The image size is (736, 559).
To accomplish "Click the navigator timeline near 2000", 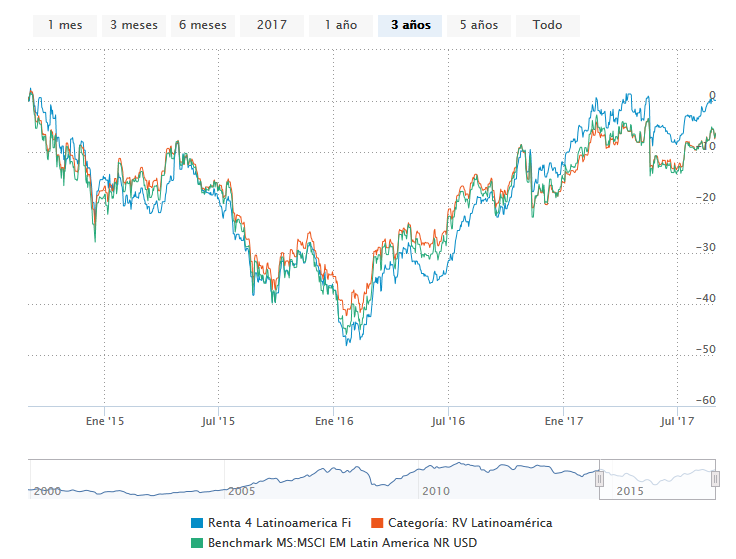I will coord(47,491).
